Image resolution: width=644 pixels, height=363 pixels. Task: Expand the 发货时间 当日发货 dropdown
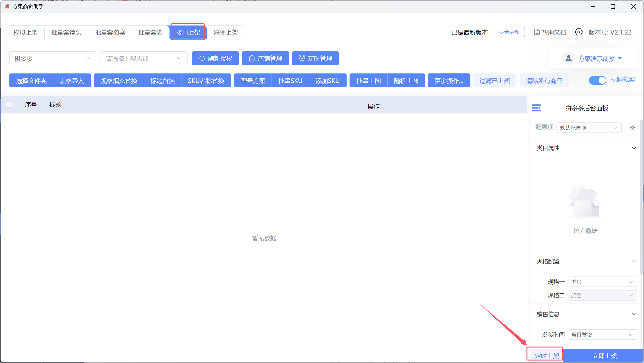click(602, 335)
